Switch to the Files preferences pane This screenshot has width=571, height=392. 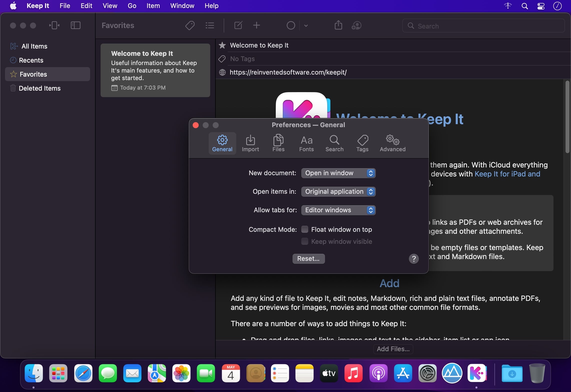pos(278,143)
